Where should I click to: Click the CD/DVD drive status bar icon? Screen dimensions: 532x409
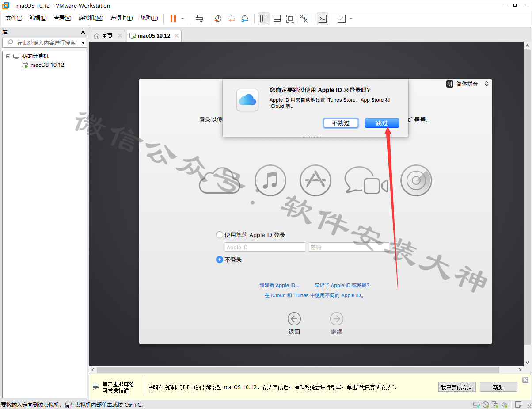click(486, 405)
